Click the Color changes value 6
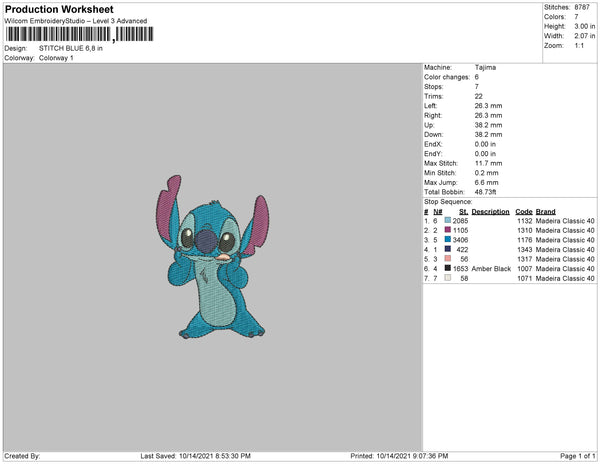Image resolution: width=600 pixels, height=464 pixels. point(477,77)
